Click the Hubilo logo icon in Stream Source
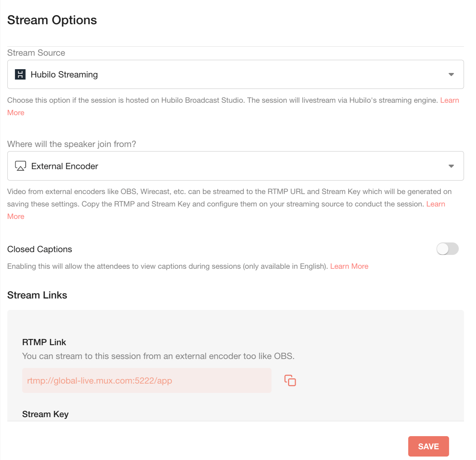476x460 pixels. pyautogui.click(x=20, y=74)
